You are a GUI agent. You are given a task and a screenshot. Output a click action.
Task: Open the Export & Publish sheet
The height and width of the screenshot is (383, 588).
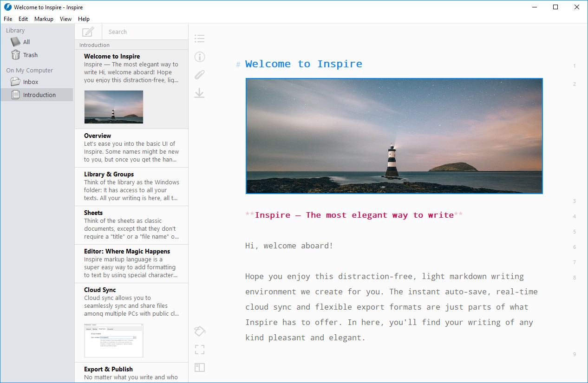(131, 373)
